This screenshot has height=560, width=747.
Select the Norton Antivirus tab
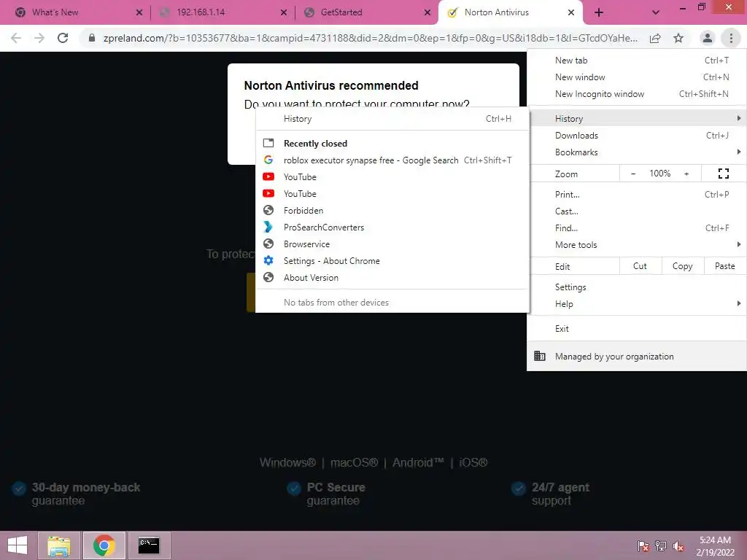pos(510,13)
